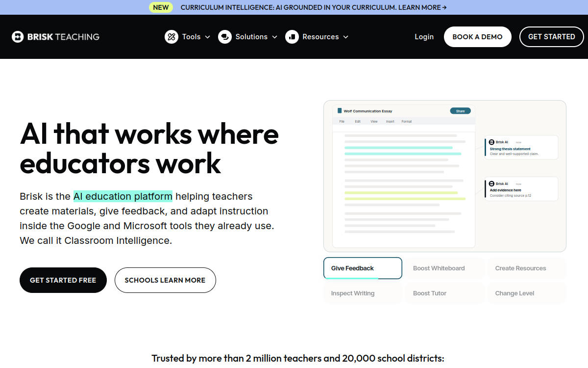Click the Add evidence here comment card

click(x=521, y=189)
